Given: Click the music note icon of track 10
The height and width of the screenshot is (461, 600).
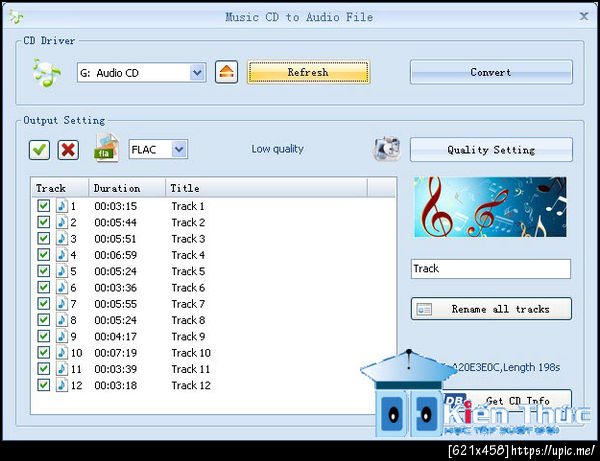Looking at the screenshot, I should click(x=62, y=352).
